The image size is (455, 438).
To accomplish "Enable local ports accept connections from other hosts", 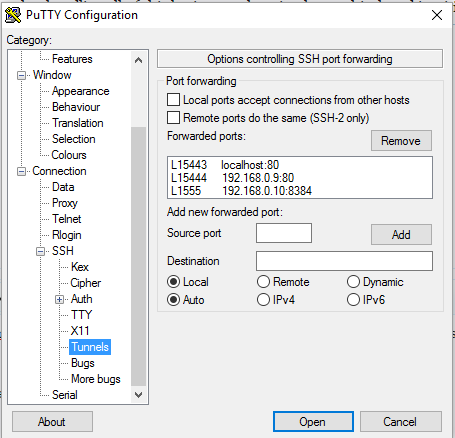I will [x=173, y=100].
